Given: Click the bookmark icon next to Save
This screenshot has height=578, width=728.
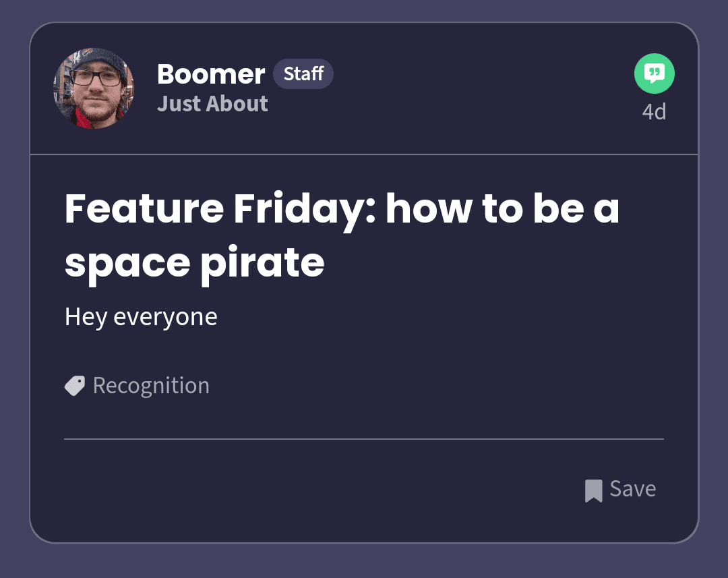Looking at the screenshot, I should [x=593, y=490].
